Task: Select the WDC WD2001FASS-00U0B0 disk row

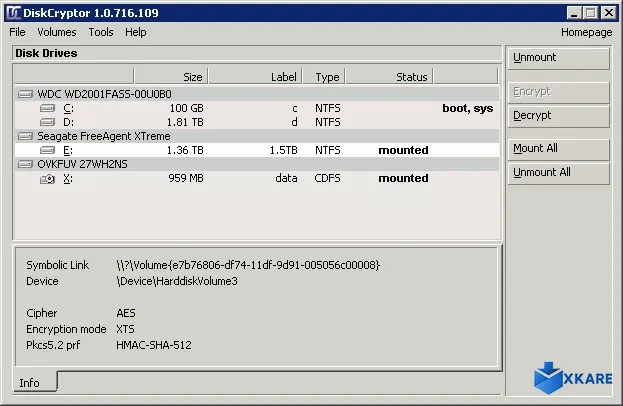Action: [x=257, y=94]
